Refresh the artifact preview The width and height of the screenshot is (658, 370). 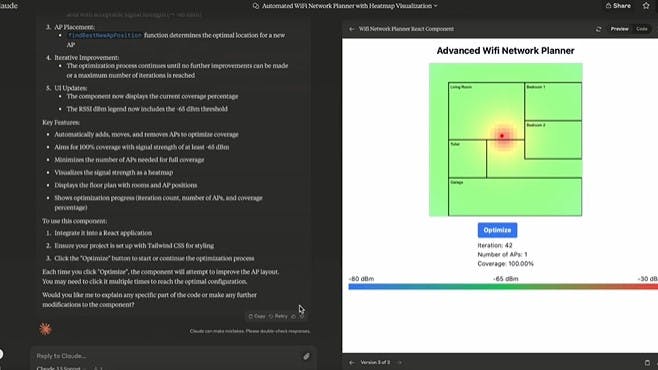tap(598, 29)
